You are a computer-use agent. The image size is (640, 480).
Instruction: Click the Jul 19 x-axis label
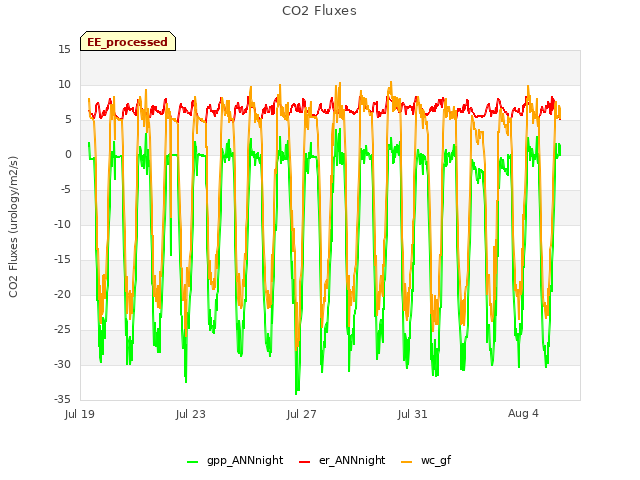click(80, 414)
